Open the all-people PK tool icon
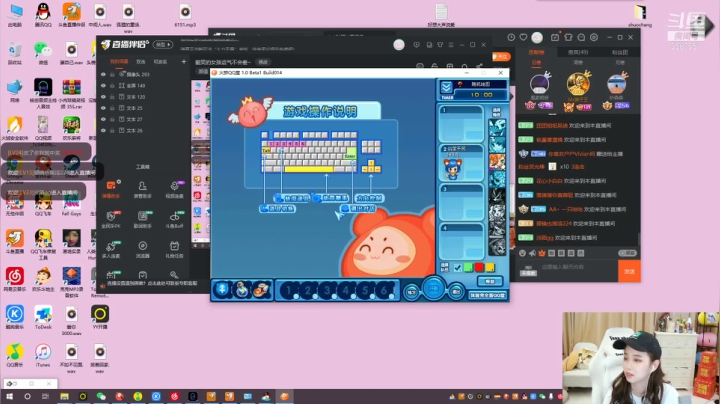 pos(111,219)
